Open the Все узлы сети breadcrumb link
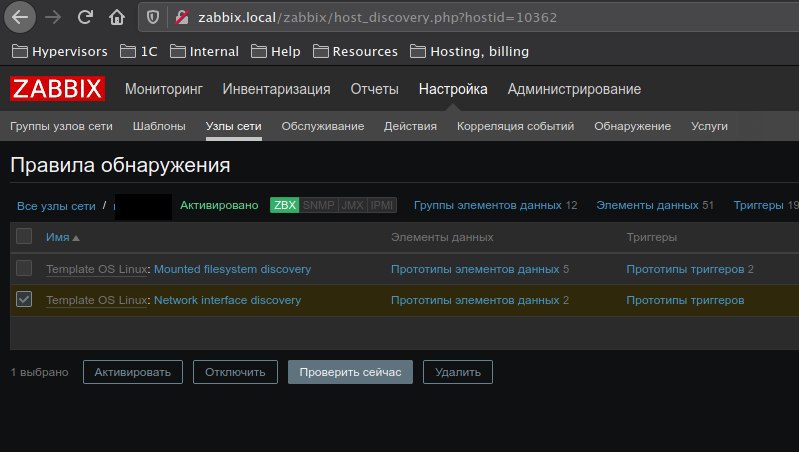Viewport: 799px width, 452px height. pyautogui.click(x=56, y=206)
